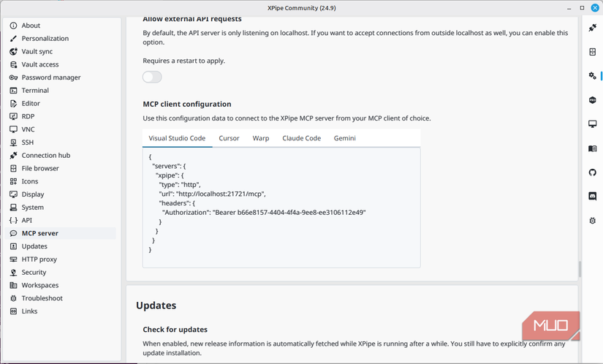603x364 pixels.
Task: Open Terminal settings category
Action: (x=61, y=91)
